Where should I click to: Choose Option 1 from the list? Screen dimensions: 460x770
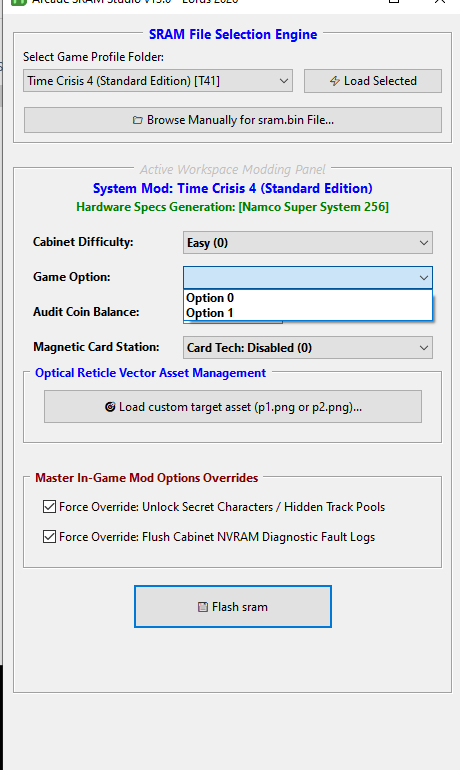pyautogui.click(x=308, y=313)
